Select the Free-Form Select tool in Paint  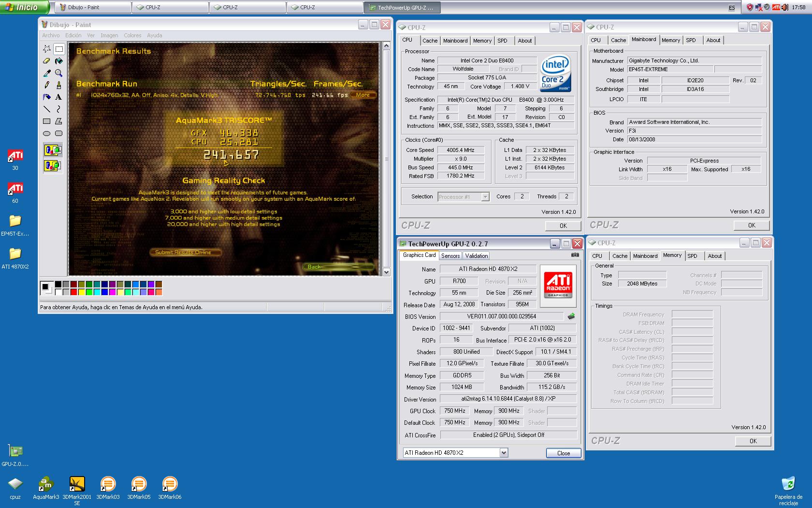(47, 49)
